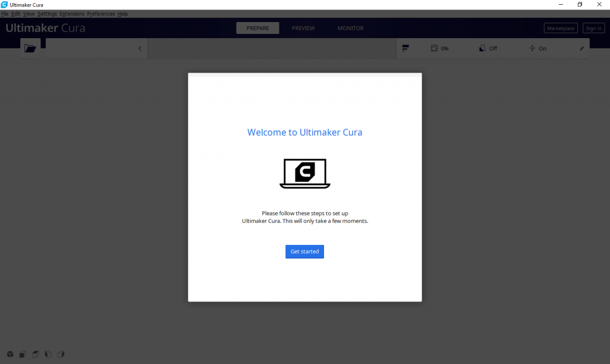Image resolution: width=610 pixels, height=364 pixels.
Task: Open the File menu
Action: [5, 14]
